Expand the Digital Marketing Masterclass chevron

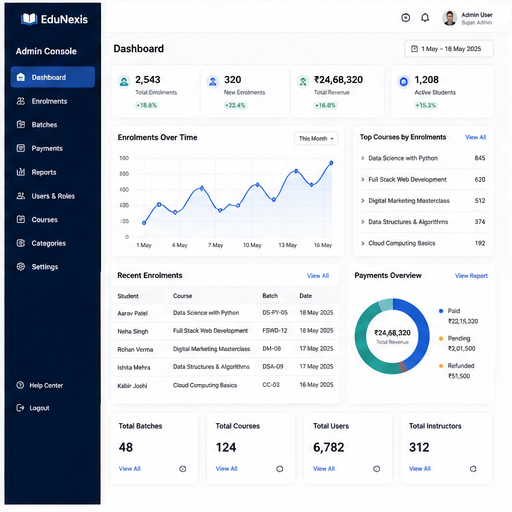(363, 201)
